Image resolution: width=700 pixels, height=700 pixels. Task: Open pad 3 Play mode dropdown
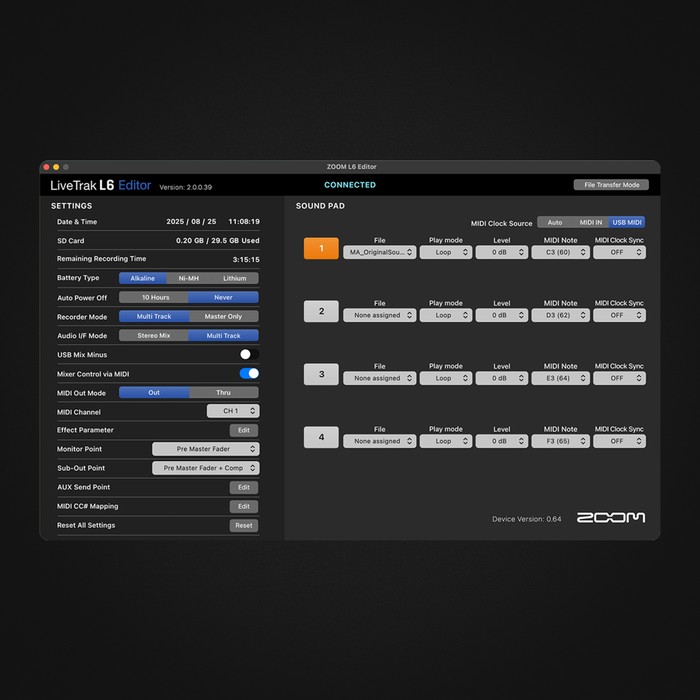(x=446, y=378)
